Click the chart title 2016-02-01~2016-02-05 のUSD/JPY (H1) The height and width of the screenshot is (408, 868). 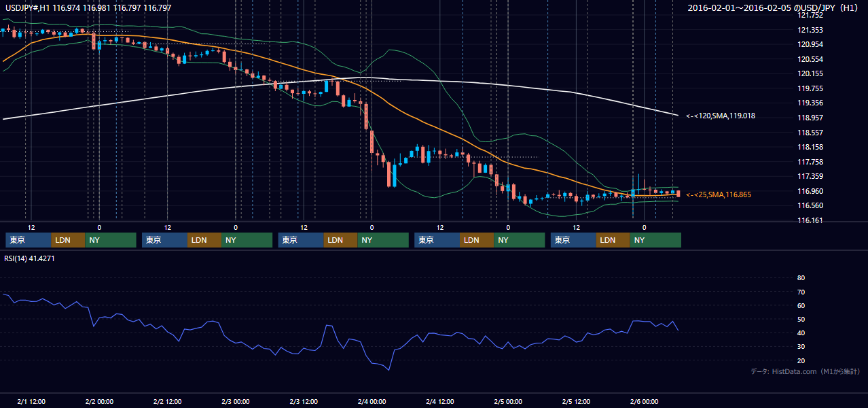[x=773, y=8]
